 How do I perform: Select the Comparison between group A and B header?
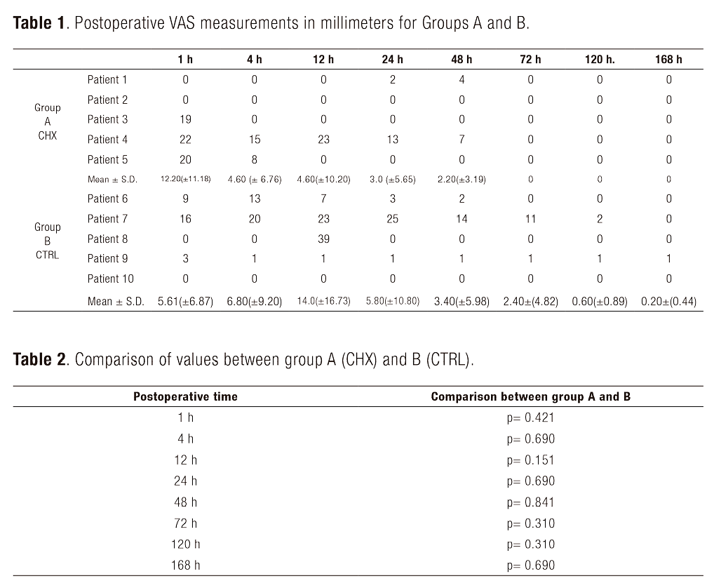point(530,396)
